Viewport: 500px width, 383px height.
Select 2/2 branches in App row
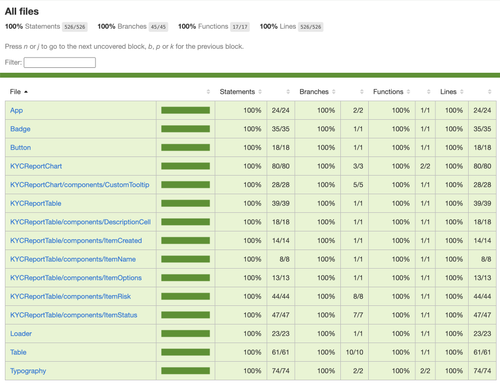coord(358,110)
